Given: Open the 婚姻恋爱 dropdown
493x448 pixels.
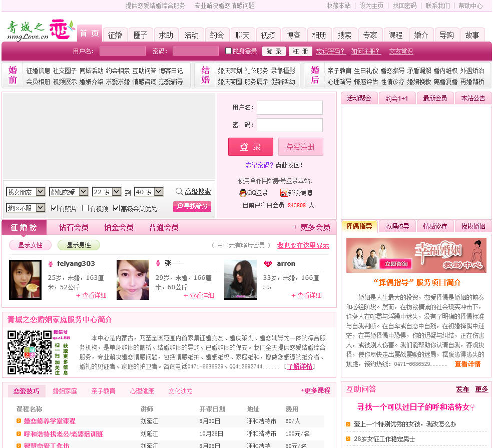Looking at the screenshot, I should [69, 192].
